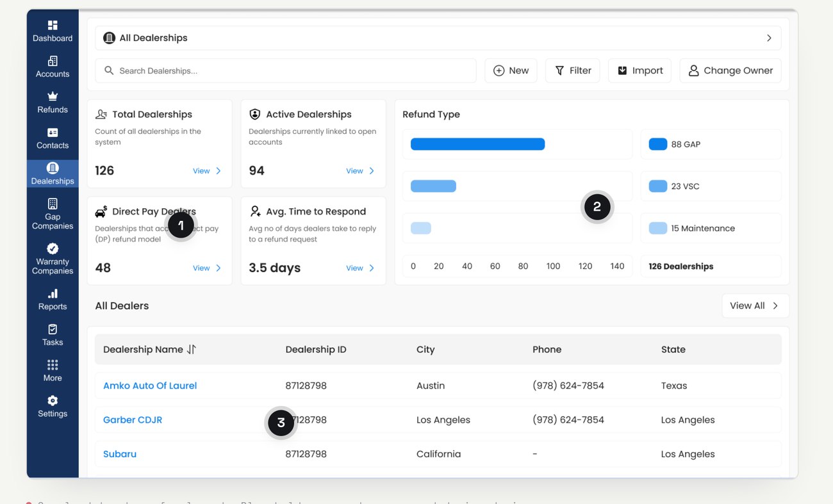Open Warranty Companies in the sidebar
Image resolution: width=833 pixels, height=504 pixels.
pyautogui.click(x=53, y=258)
